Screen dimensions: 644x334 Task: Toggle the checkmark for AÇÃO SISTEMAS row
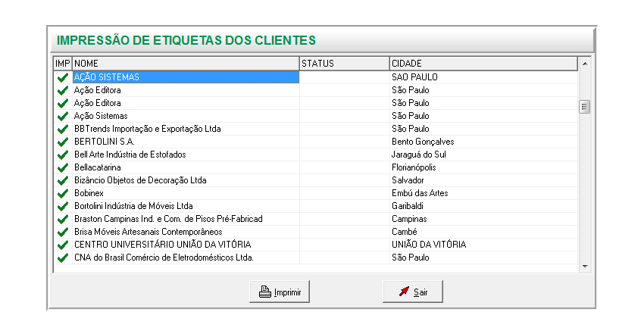pos(63,77)
